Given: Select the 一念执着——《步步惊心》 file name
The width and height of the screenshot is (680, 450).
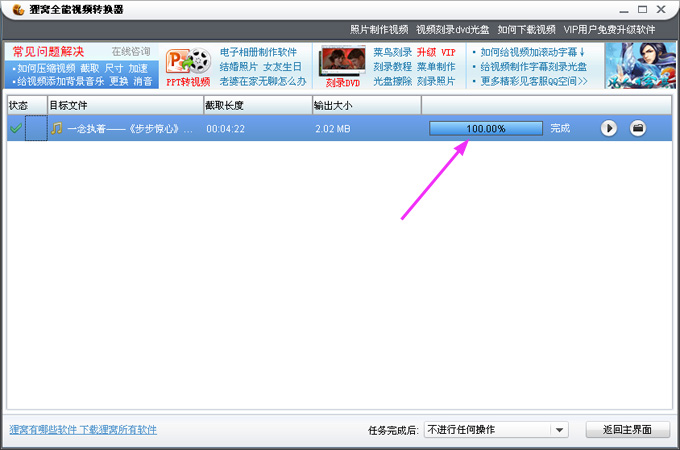Looking at the screenshot, I should click(129, 129).
